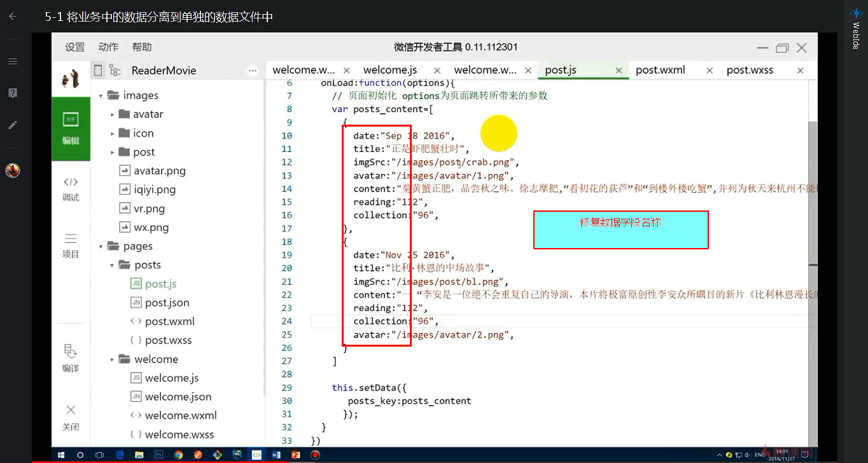Viewport: 868px width, 463px height.
Task: Switch to the 编辑 editor panel
Action: (71, 129)
